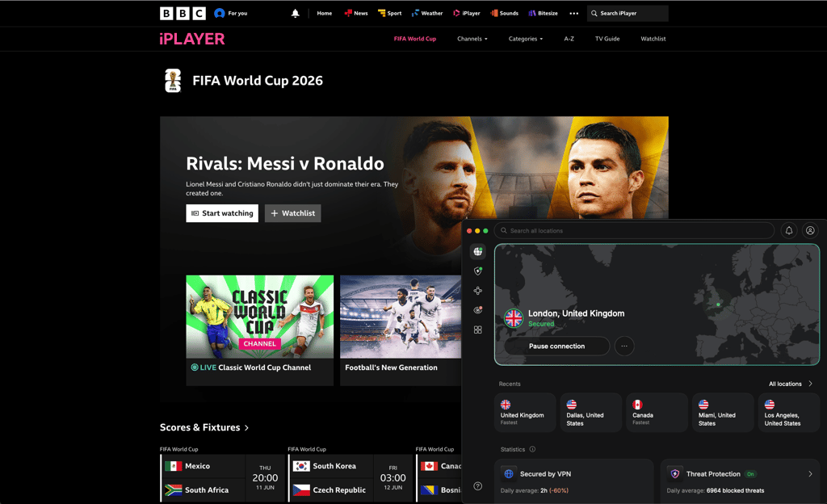This screenshot has width=827, height=504.
Task: Select VPN globe sidebar icon
Action: [x=478, y=251]
